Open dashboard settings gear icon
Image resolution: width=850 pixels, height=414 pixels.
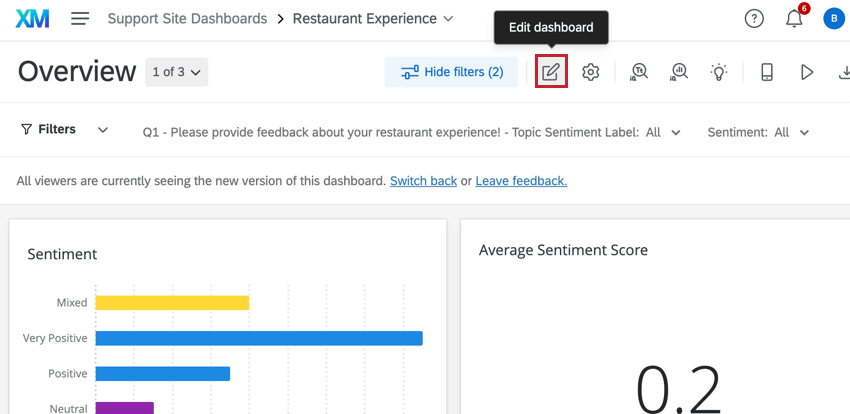pos(591,72)
